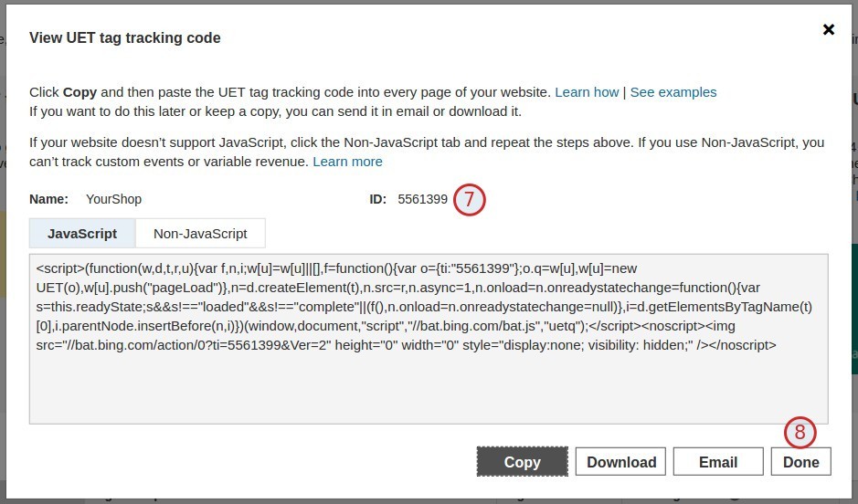Click Done to finish
The width and height of the screenshot is (858, 504).
801,462
